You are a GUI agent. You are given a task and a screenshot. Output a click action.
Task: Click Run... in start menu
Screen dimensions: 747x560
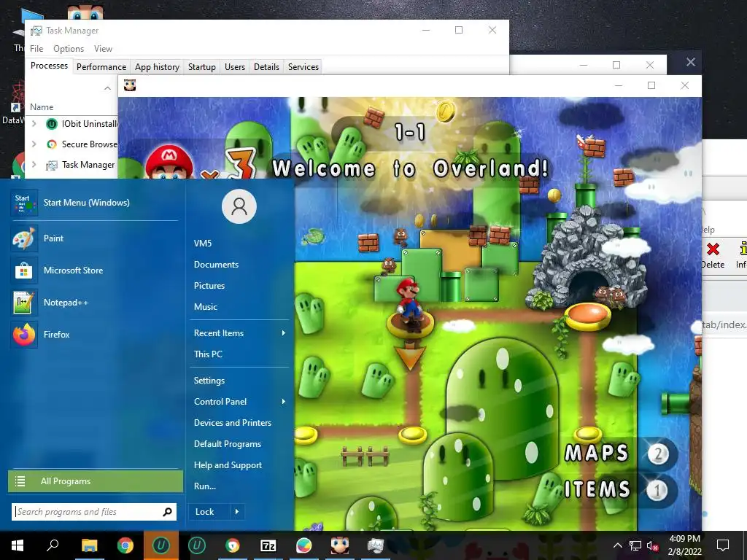(x=205, y=486)
